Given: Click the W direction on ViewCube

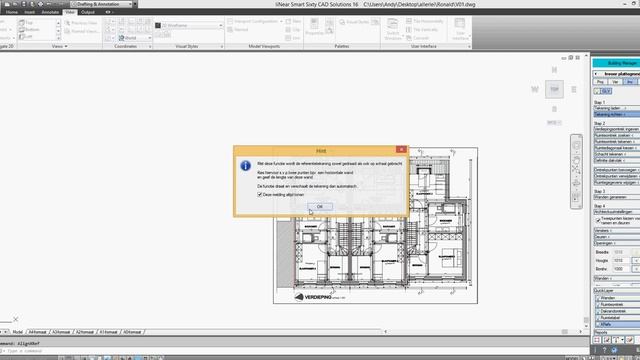Looking at the screenshot, I should [x=535, y=89].
